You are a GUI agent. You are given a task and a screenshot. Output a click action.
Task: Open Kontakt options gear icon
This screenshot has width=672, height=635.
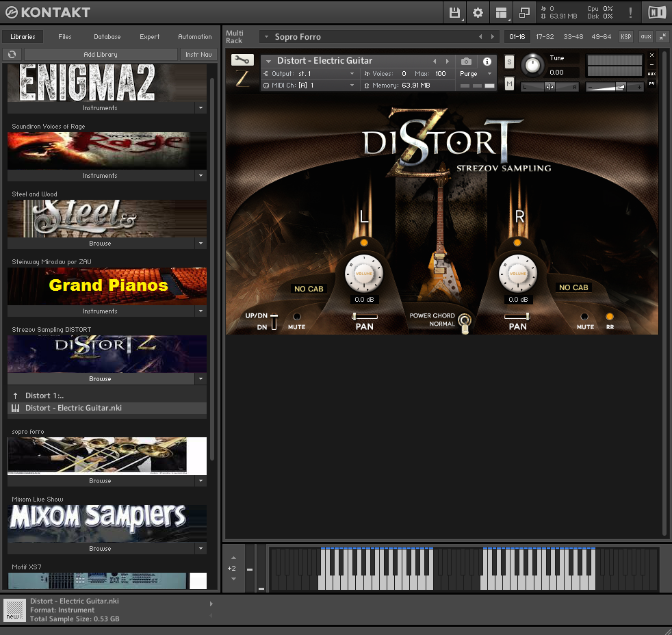478,12
